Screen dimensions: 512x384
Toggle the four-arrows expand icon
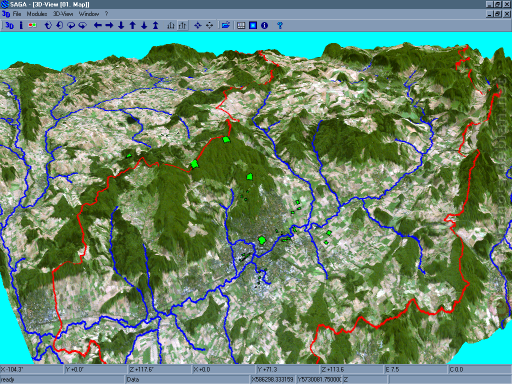coord(198,25)
